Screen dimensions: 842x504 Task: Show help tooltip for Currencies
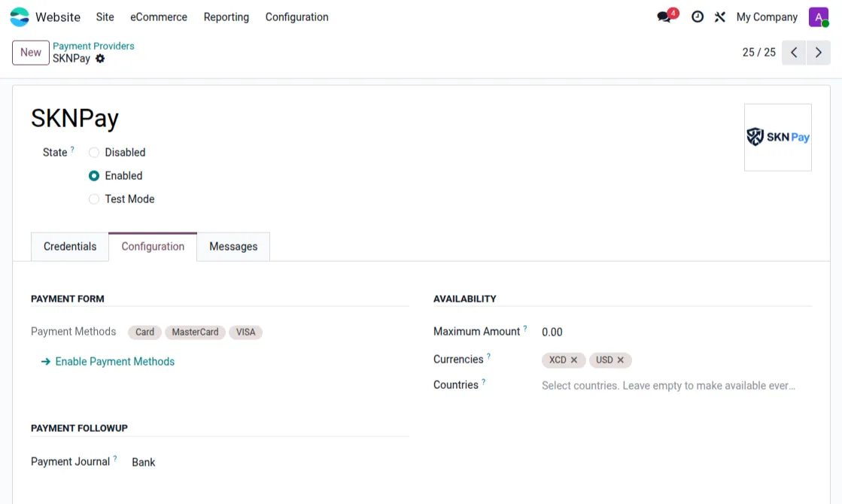pos(488,357)
